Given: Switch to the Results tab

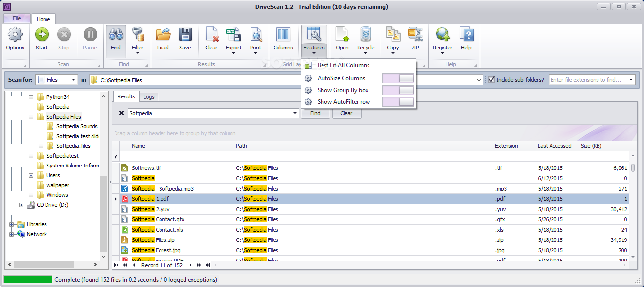Looking at the screenshot, I should pos(126,96).
